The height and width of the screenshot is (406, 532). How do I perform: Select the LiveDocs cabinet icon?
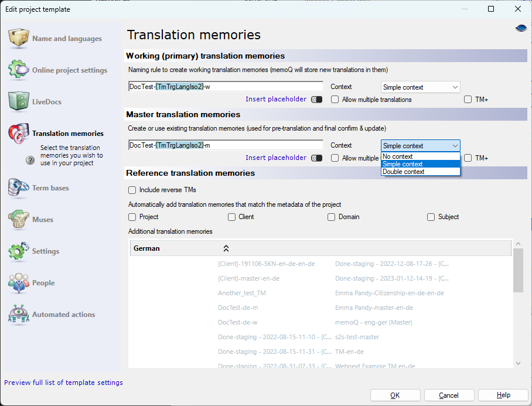coord(19,101)
